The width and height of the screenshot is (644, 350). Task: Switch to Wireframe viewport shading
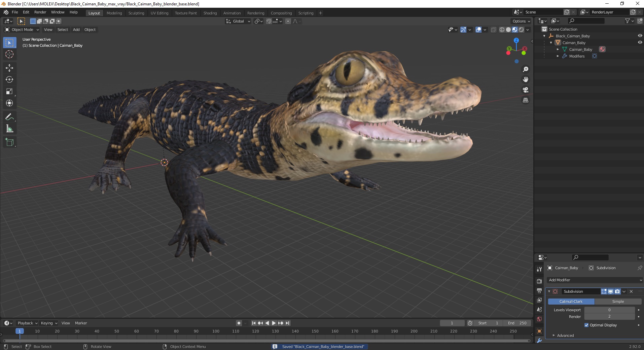point(502,30)
